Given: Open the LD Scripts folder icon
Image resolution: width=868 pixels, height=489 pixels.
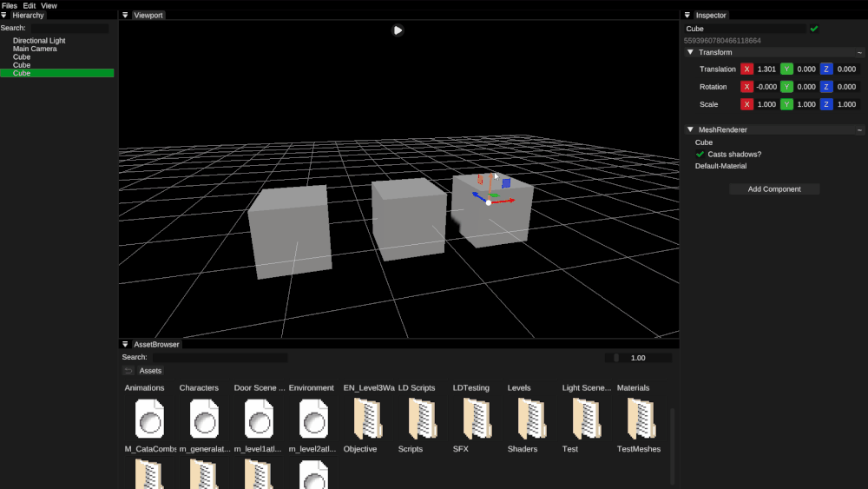Looking at the screenshot, I should pos(423,418).
